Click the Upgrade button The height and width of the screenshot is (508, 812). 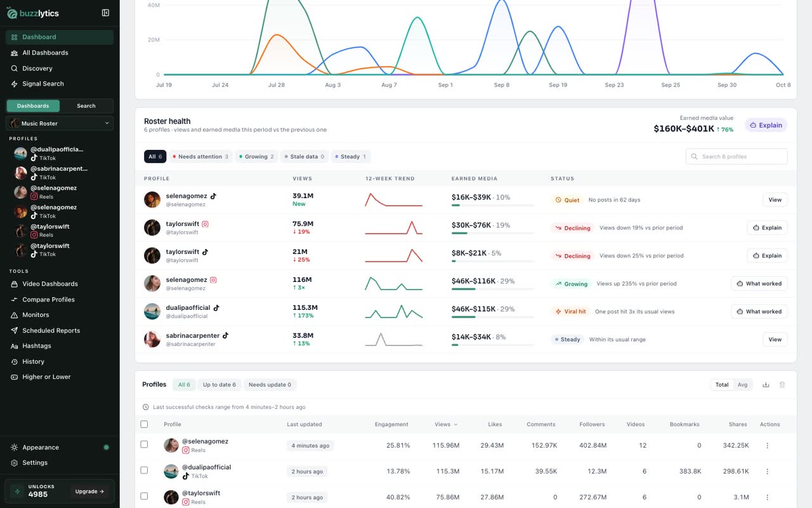(x=89, y=491)
